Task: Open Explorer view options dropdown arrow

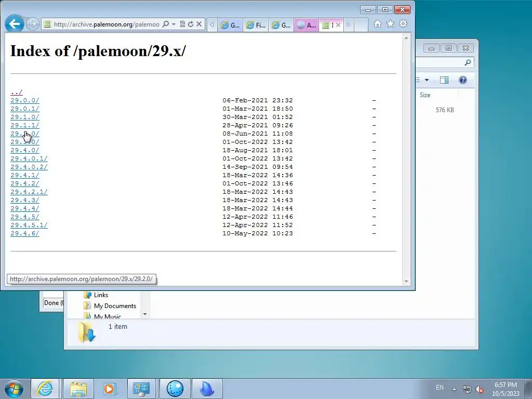Action: tap(427, 80)
